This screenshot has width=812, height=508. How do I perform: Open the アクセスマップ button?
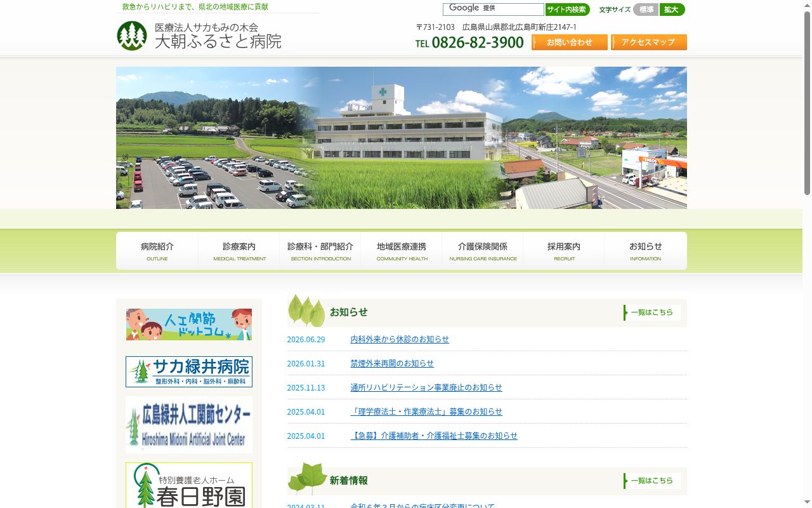[648, 43]
